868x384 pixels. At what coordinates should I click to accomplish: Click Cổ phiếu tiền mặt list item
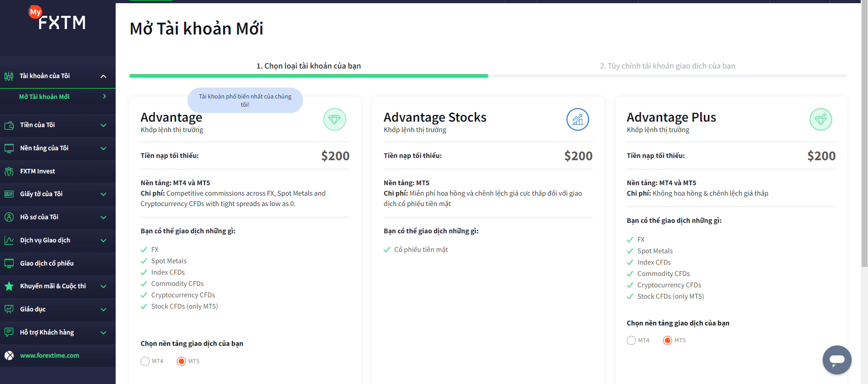421,250
